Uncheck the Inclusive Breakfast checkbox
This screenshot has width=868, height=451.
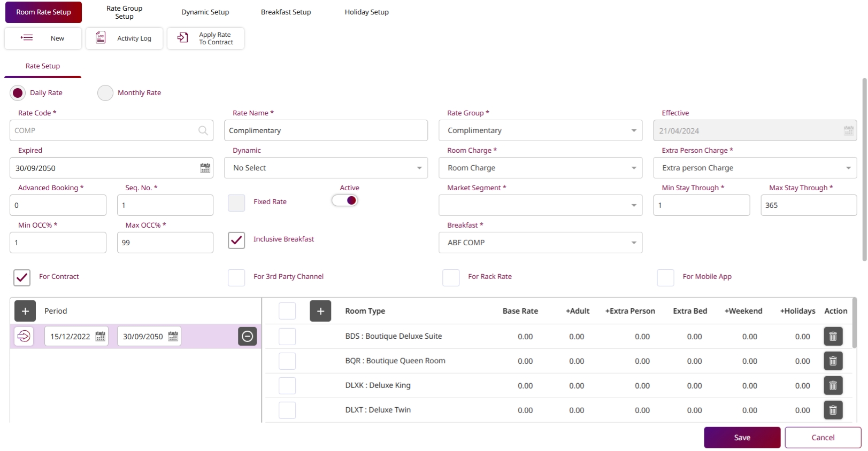pyautogui.click(x=236, y=240)
